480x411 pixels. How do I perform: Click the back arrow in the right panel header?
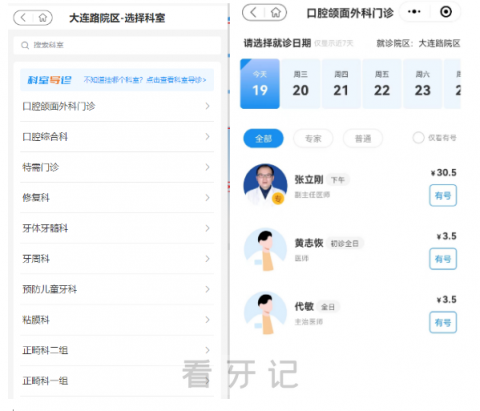253,13
